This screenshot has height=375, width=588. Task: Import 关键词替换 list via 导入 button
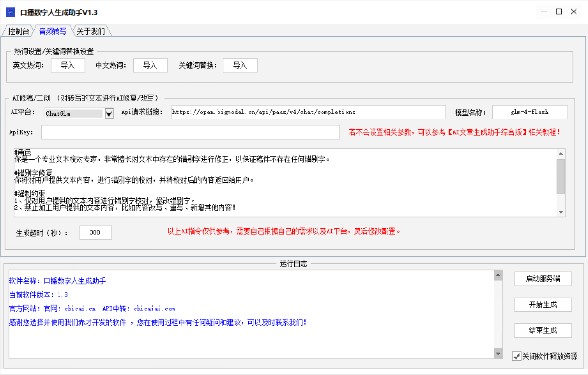(240, 65)
